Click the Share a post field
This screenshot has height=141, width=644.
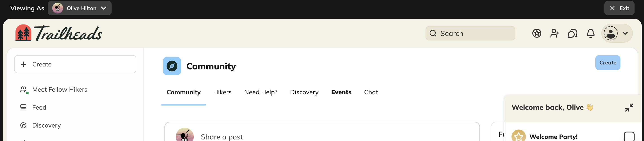(222, 137)
